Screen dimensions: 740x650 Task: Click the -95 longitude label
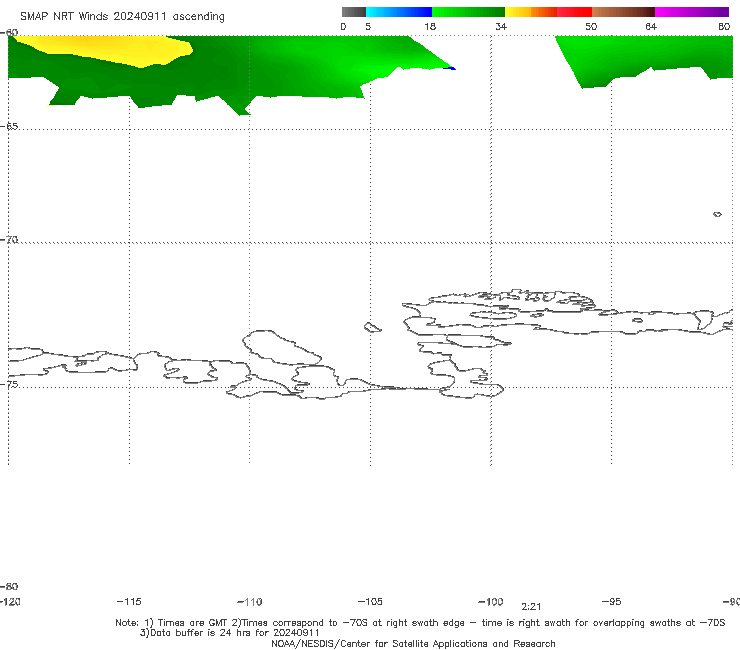[x=612, y=601]
